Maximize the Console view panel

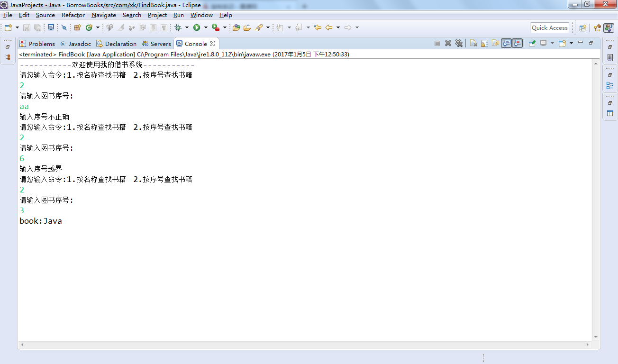click(x=591, y=43)
